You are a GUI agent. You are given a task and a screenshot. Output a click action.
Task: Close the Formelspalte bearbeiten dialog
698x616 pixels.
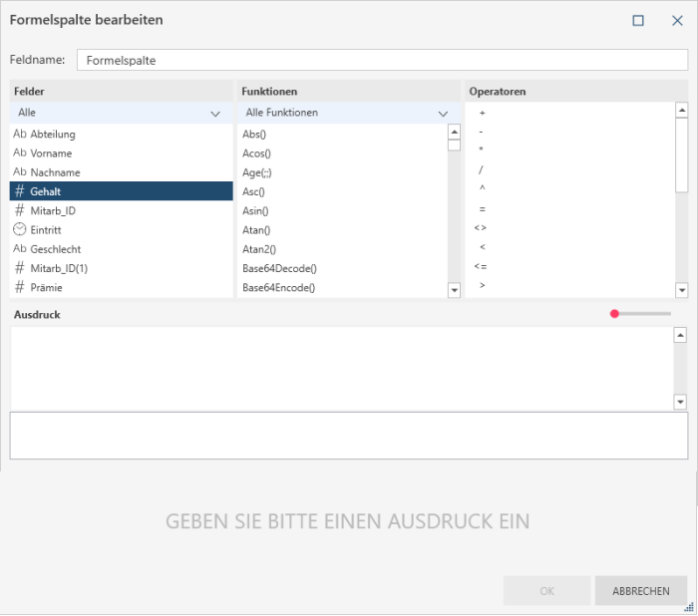(677, 20)
